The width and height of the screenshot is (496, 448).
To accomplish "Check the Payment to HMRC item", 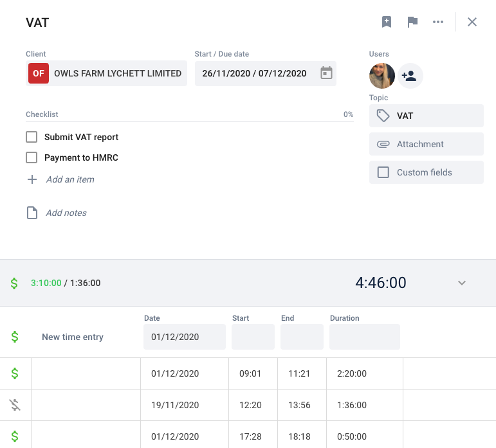I will (x=32, y=157).
